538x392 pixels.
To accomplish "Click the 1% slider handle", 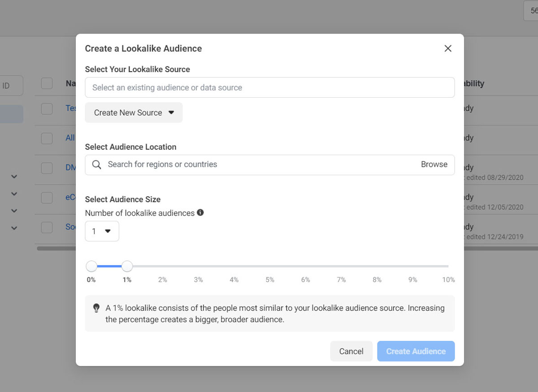I will 127,267.
